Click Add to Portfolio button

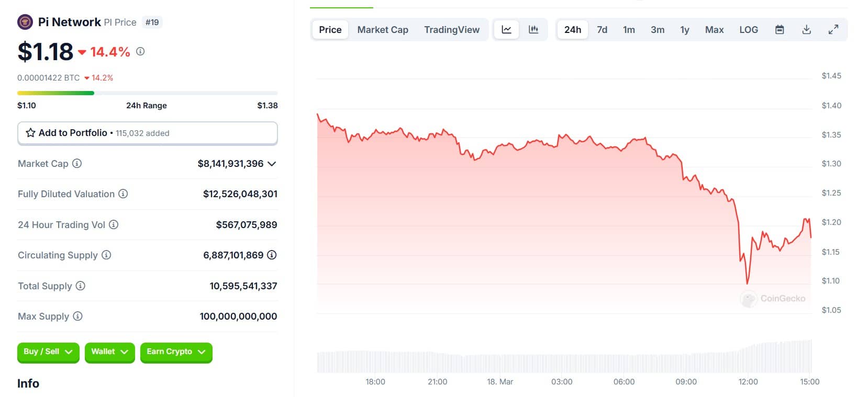coord(147,133)
